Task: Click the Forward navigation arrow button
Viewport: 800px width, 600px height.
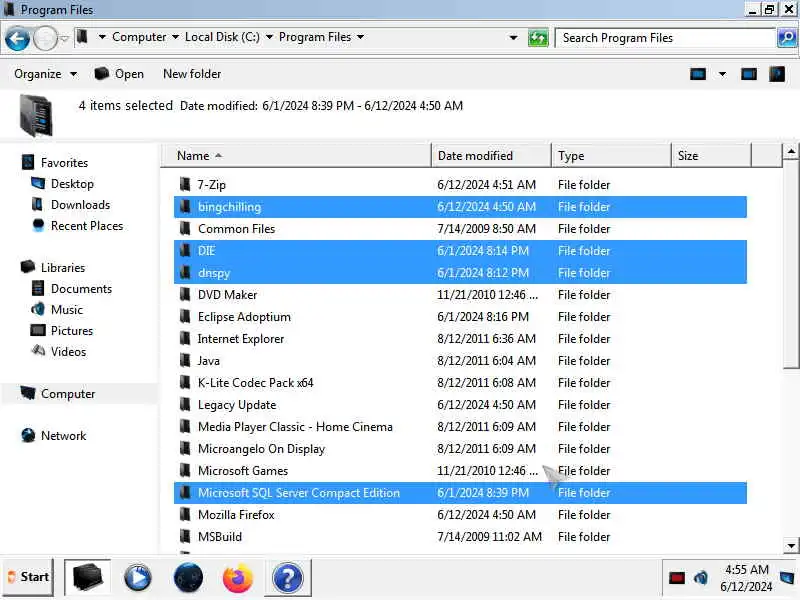Action: 45,39
